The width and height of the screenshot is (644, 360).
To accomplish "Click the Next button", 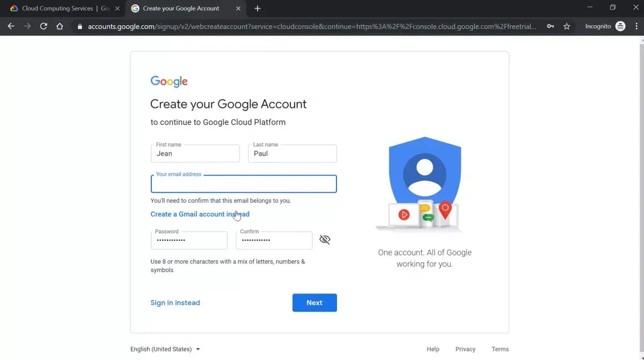I will [x=314, y=303].
